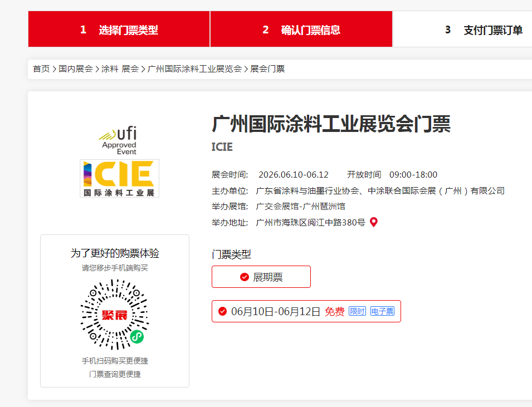
Task: Switch to step 2 确认门票信息
Action: tap(301, 30)
